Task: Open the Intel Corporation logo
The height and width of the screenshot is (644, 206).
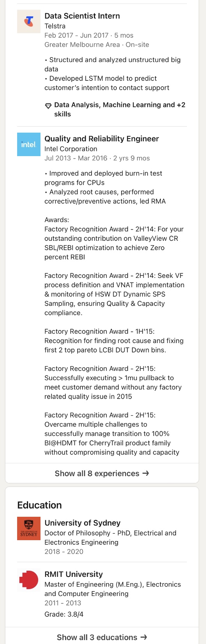Action: tap(29, 144)
